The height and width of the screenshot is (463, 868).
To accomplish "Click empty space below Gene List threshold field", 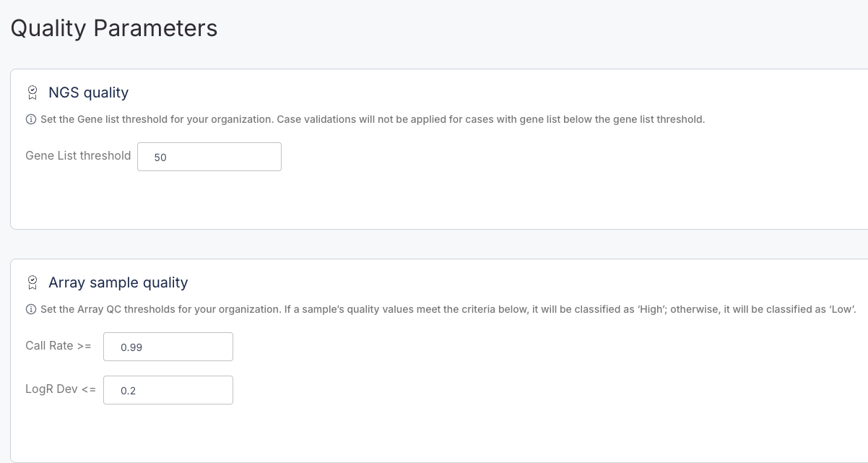I will click(209, 199).
